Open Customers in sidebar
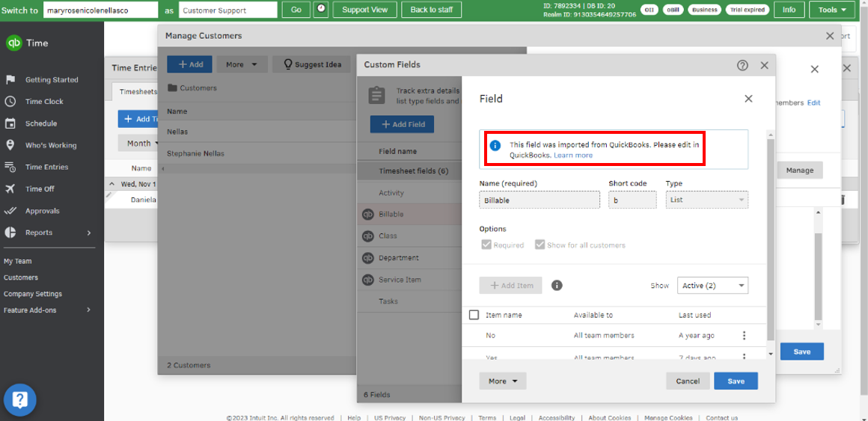Image resolution: width=868 pixels, height=421 pixels. pos(20,277)
